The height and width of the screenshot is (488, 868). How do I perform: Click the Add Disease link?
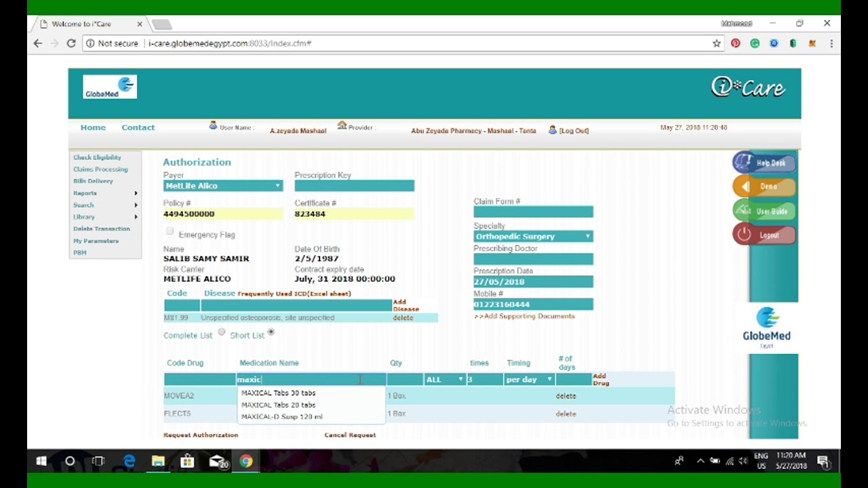[x=406, y=306]
